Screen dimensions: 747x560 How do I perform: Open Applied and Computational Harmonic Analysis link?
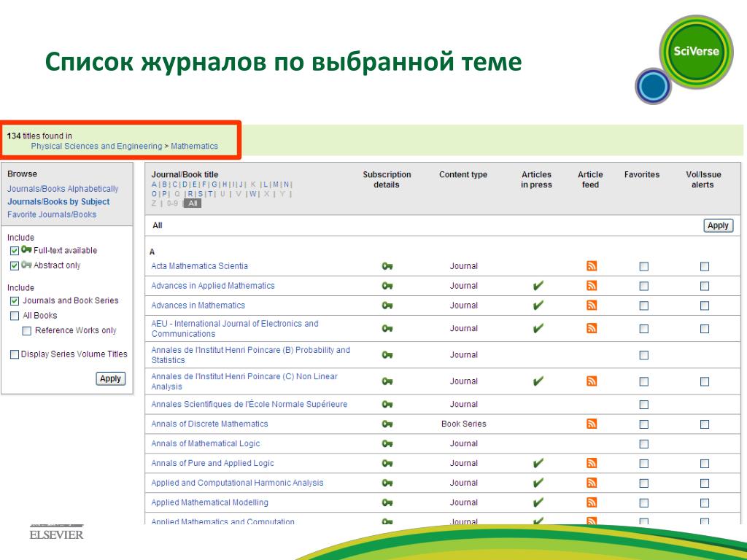[237, 483]
